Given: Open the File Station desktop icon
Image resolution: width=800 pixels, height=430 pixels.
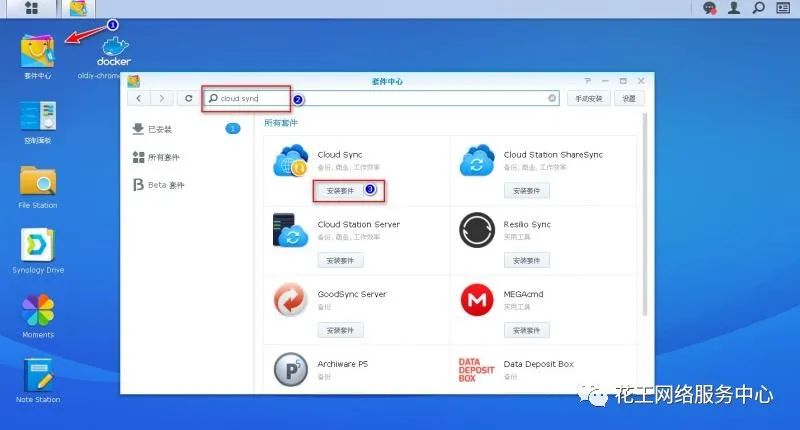Looking at the screenshot, I should (38, 181).
